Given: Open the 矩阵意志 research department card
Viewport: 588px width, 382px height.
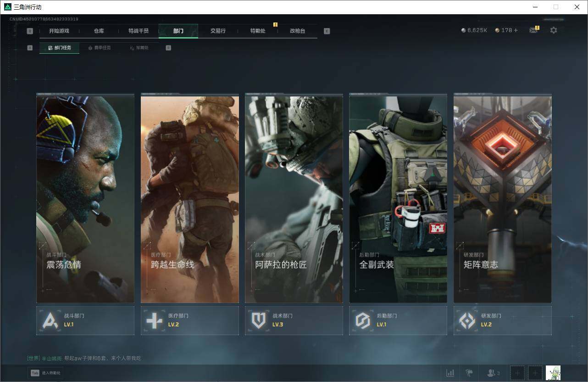Looking at the screenshot, I should click(x=502, y=199).
